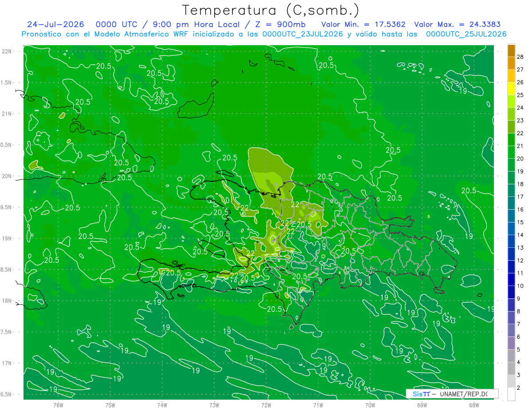532x411 pixels.
Task: Click the "75W" longitude axis label
Action: pos(110,405)
